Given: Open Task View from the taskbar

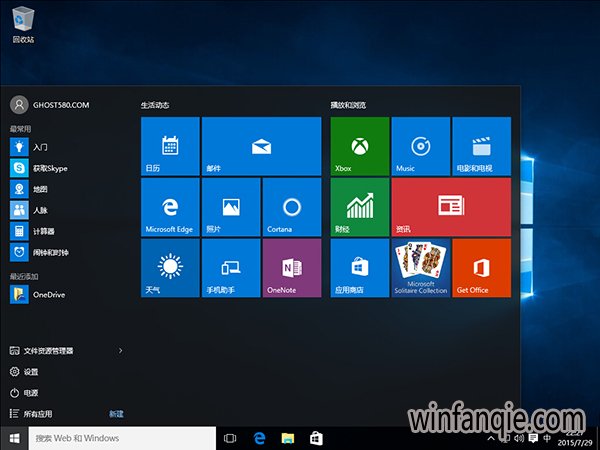Looking at the screenshot, I should point(230,438).
